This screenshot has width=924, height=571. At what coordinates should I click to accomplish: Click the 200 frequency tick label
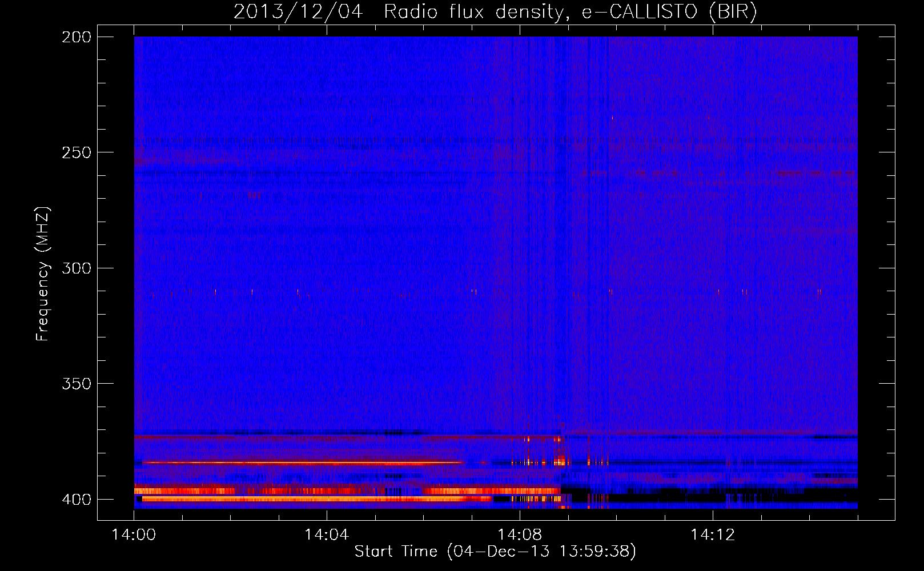(x=77, y=37)
